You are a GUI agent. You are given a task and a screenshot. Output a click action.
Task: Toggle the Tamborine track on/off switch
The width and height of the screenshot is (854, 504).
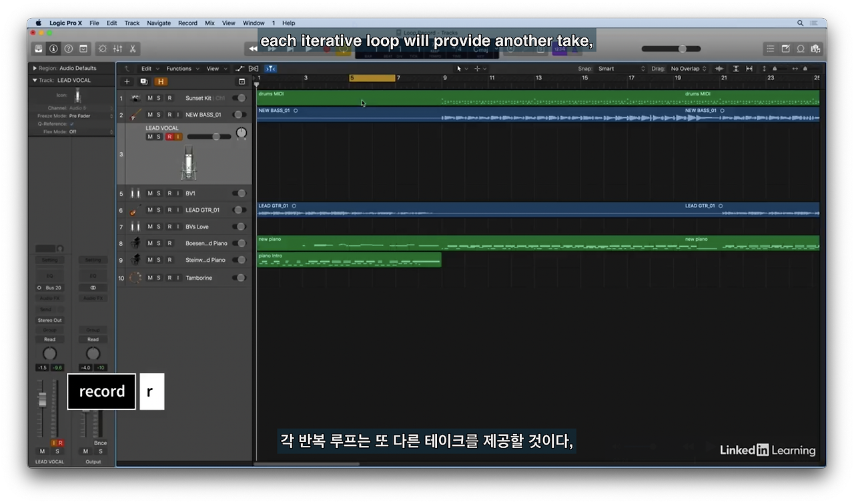point(239,277)
